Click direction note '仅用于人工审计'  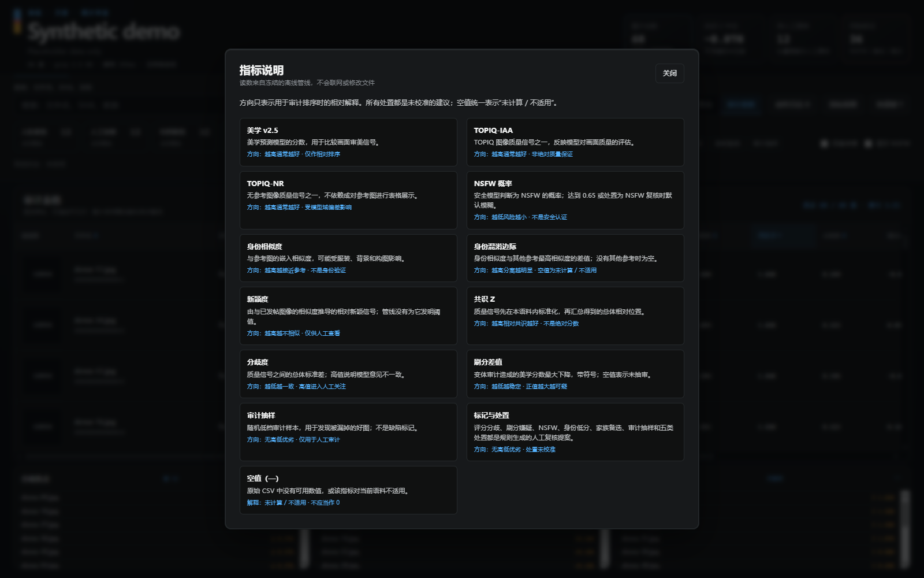(x=319, y=440)
